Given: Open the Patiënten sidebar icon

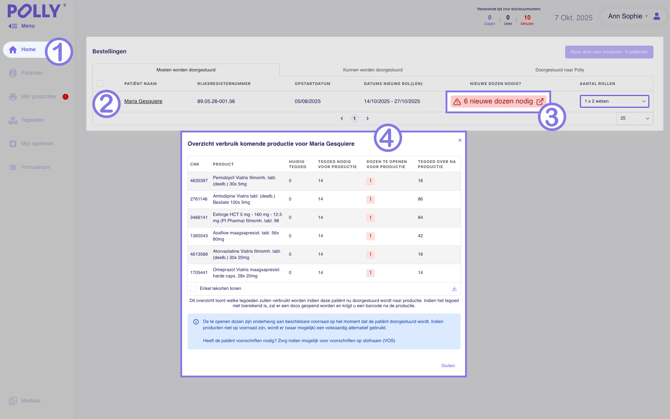Looking at the screenshot, I should pos(13,73).
